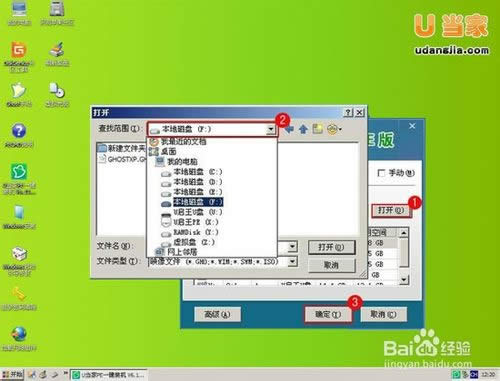
Task: Choose 本地磁盘 (D:) from the list
Action: pyautogui.click(x=192, y=182)
